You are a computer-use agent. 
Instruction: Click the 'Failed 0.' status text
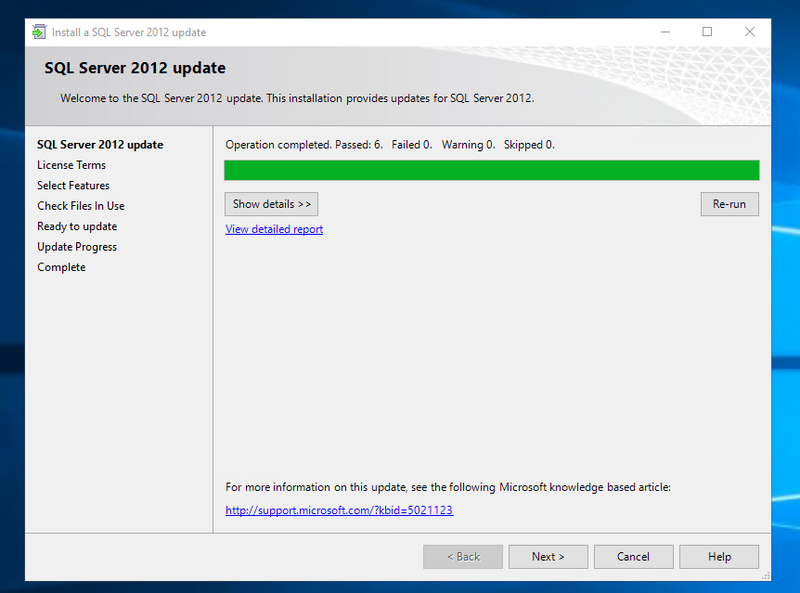click(412, 145)
